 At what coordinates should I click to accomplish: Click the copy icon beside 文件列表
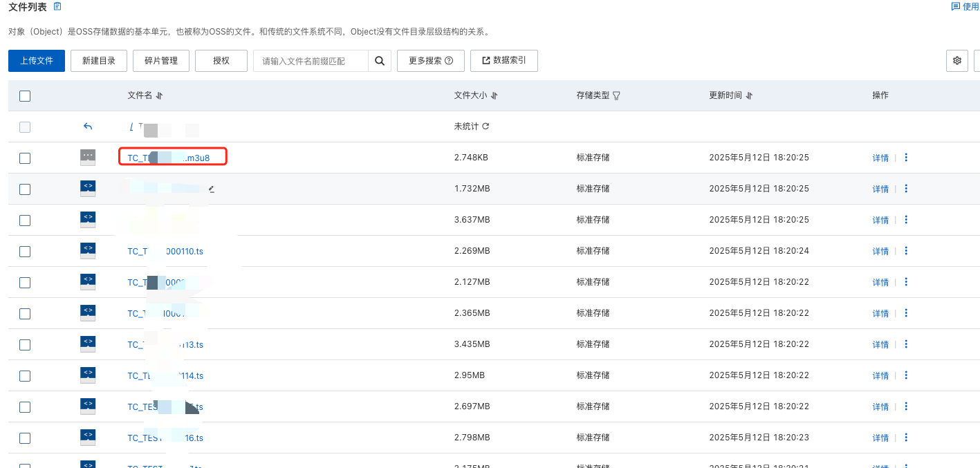click(57, 7)
